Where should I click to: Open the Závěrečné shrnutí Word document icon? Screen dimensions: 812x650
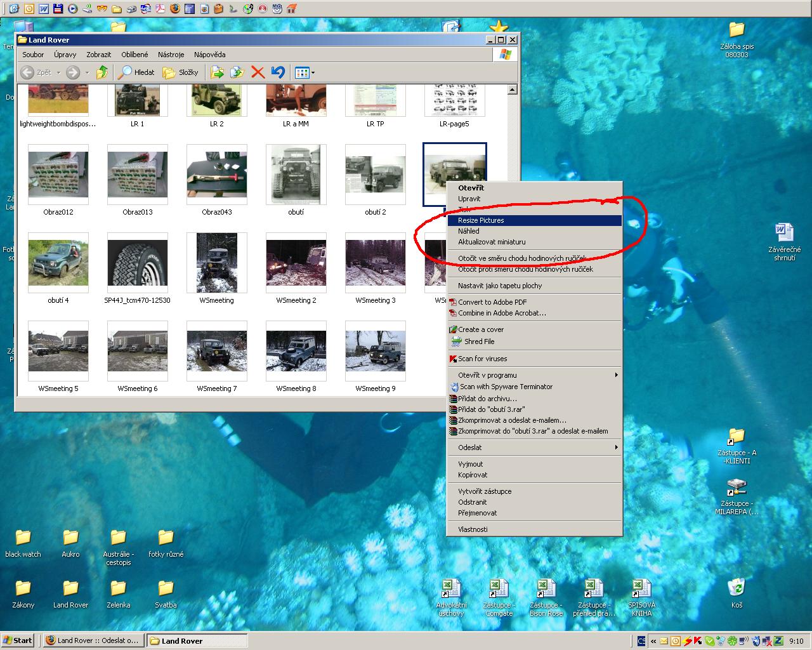[x=784, y=232]
